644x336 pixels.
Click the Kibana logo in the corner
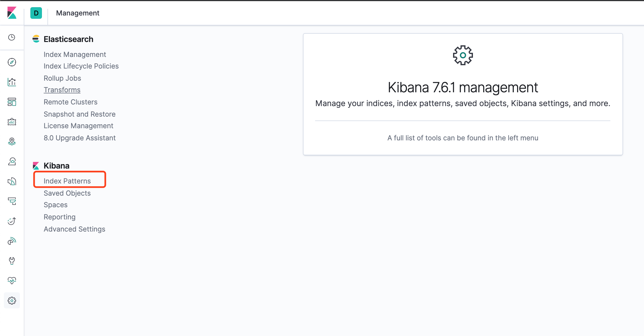click(12, 13)
